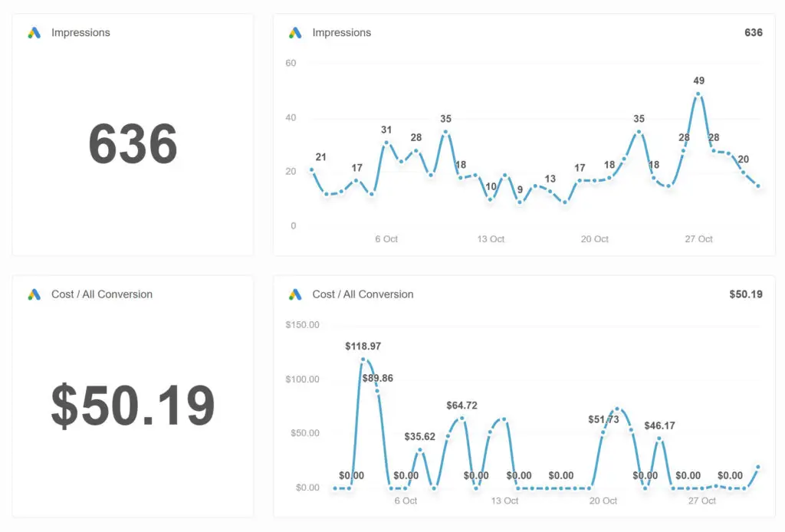Image resolution: width=785 pixels, height=532 pixels.
Task: Click the 636 total in Impressions chart header
Action: [753, 33]
